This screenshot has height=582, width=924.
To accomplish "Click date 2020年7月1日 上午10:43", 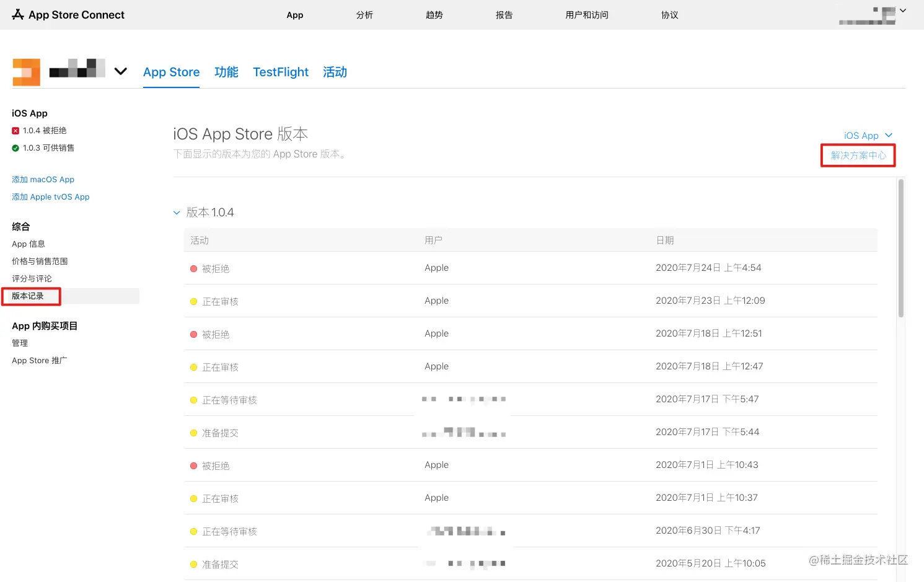I will 707,465.
